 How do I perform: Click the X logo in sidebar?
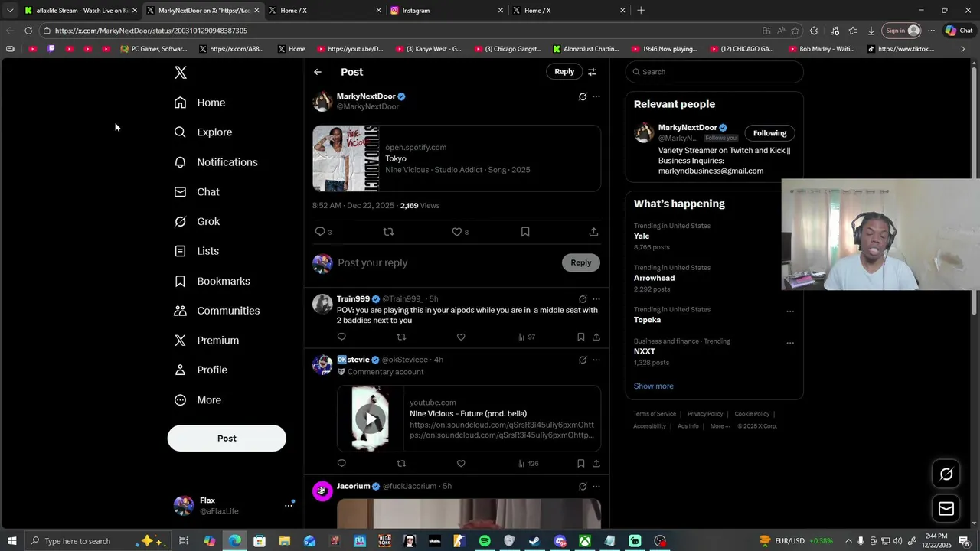click(180, 73)
